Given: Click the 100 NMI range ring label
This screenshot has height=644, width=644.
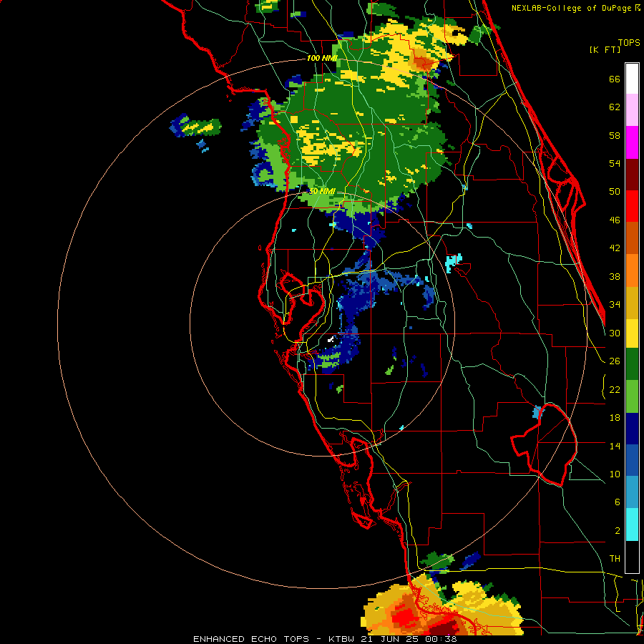Looking at the screenshot, I should coord(322,58).
